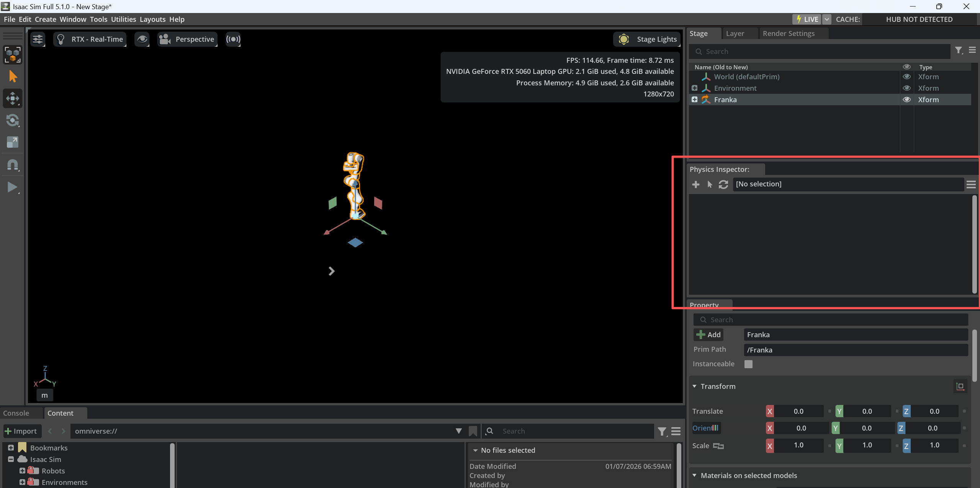Toggle Franka visibility eye icon

906,100
